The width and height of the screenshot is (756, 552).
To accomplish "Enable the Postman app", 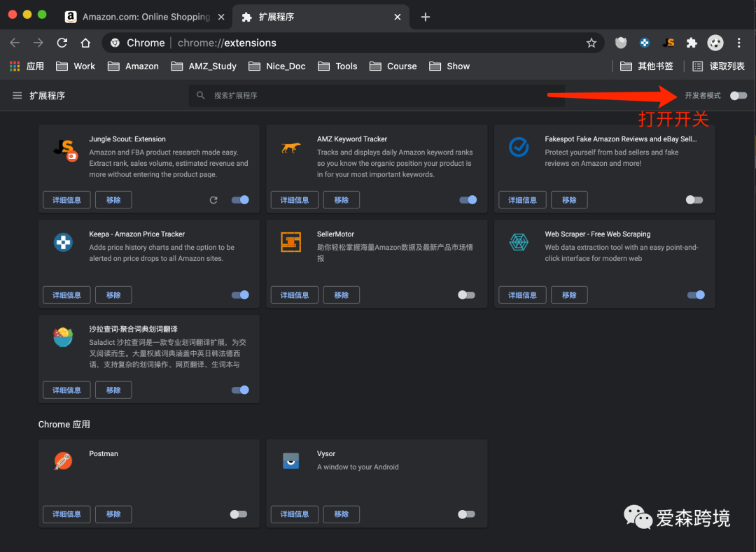I will 238,514.
